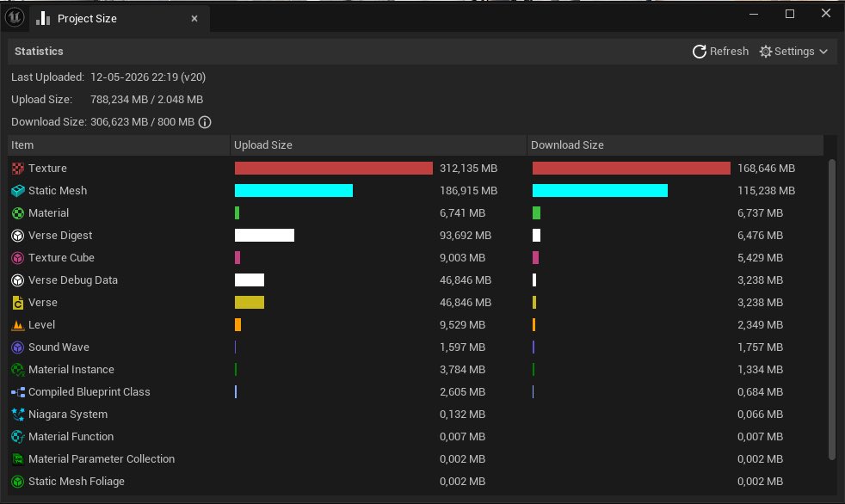Click the Verse Digest icon
This screenshot has height=504, width=845.
18,236
